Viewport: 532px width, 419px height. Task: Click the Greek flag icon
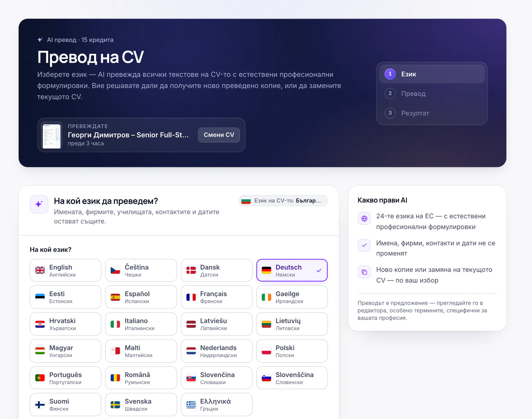coord(191,405)
